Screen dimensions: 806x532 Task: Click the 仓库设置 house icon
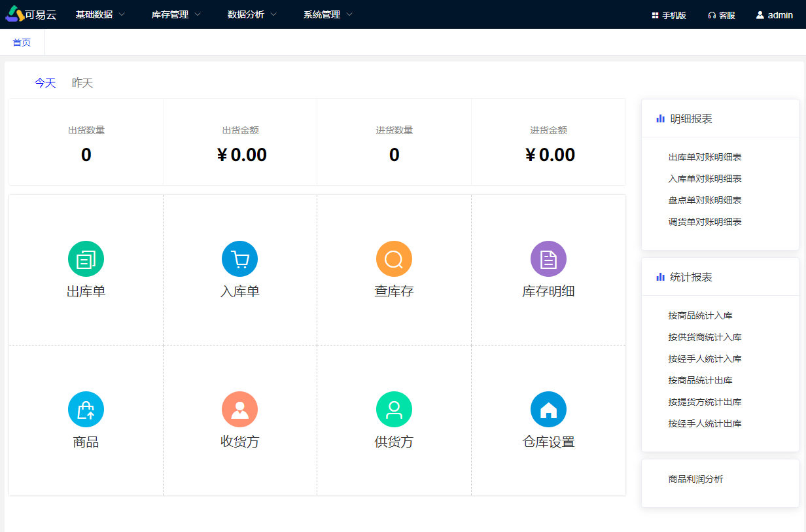click(548, 410)
